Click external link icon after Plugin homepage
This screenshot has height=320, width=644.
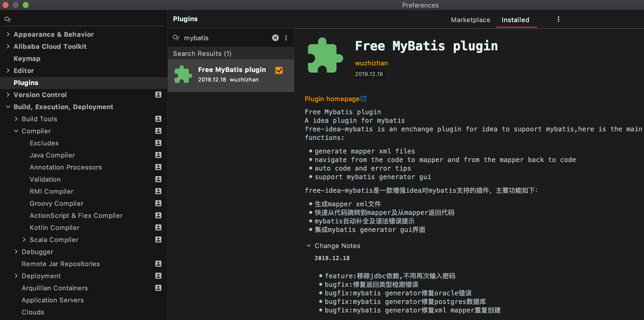tap(363, 99)
